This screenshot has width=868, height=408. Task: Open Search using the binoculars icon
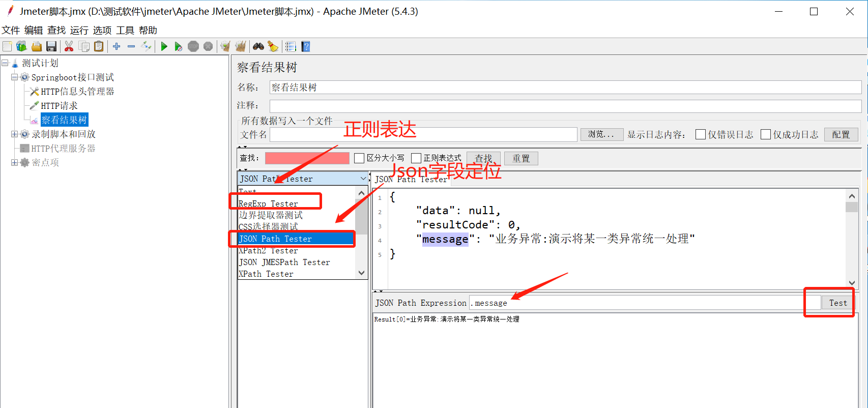click(258, 47)
